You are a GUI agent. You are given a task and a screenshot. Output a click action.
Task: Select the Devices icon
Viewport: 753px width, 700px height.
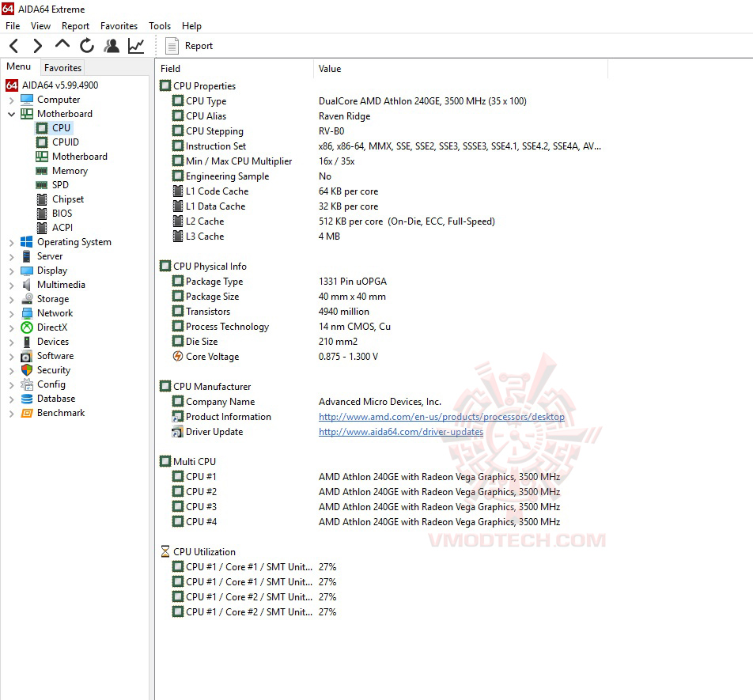click(27, 342)
